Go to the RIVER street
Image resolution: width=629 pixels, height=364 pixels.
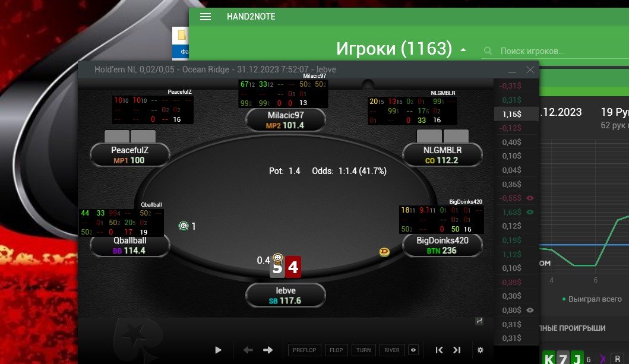pos(392,350)
